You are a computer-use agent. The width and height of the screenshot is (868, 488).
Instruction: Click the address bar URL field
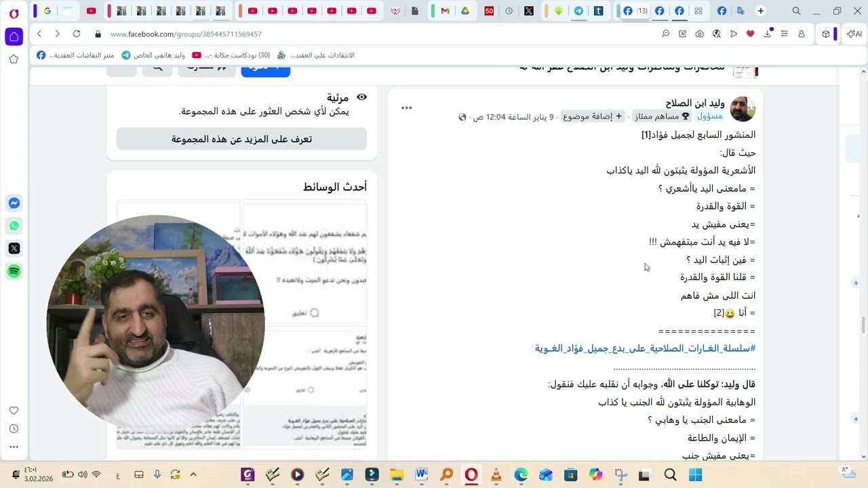(380, 34)
